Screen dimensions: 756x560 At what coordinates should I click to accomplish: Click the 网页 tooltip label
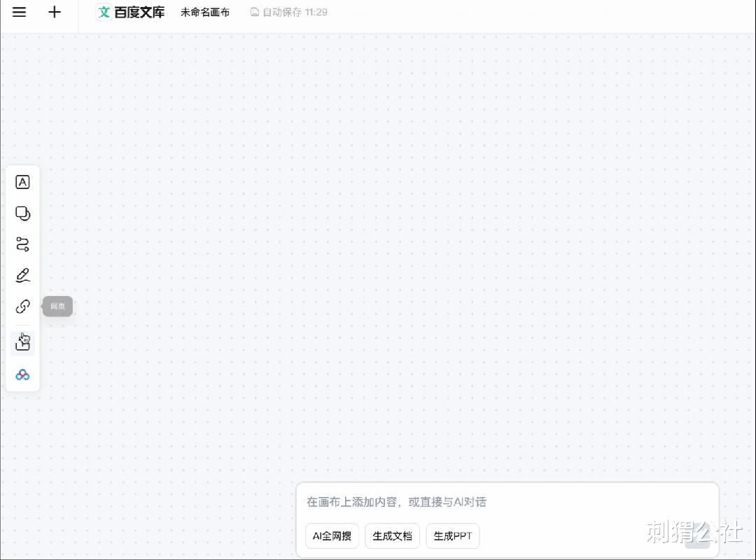tap(58, 307)
